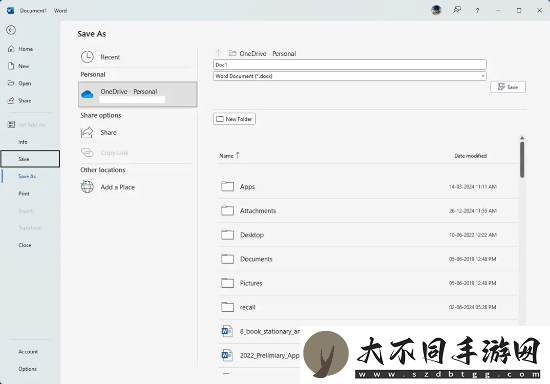Click the file name field containing Doc1
Screen dimensions: 550x384
[350, 65]
